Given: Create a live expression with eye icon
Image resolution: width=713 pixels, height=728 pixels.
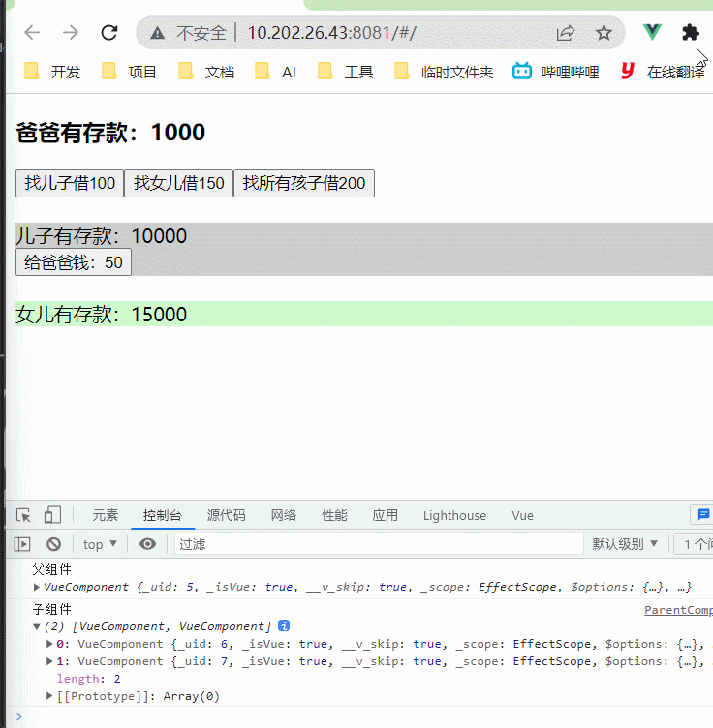Looking at the screenshot, I should (147, 544).
